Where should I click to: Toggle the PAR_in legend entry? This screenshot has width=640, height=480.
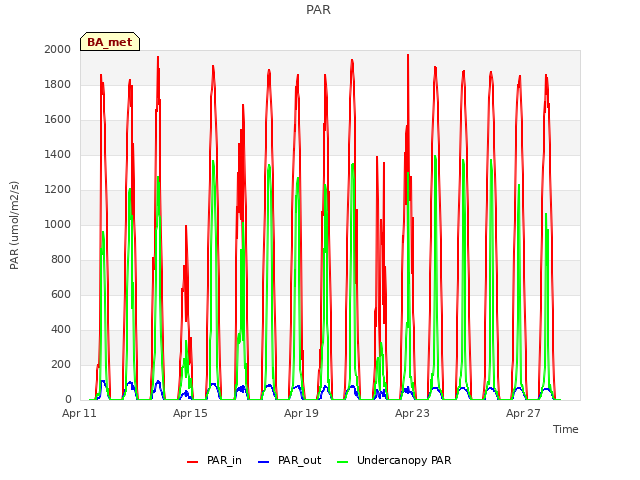(215, 460)
